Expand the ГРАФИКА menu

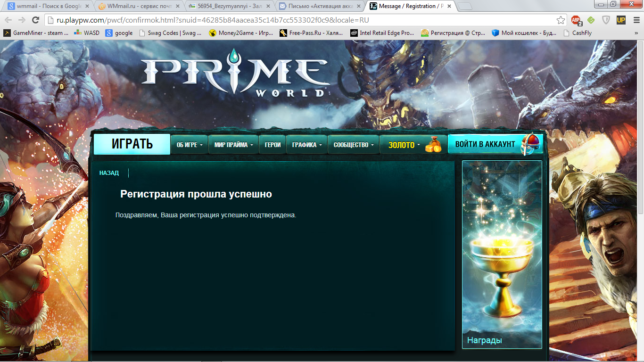(x=306, y=145)
